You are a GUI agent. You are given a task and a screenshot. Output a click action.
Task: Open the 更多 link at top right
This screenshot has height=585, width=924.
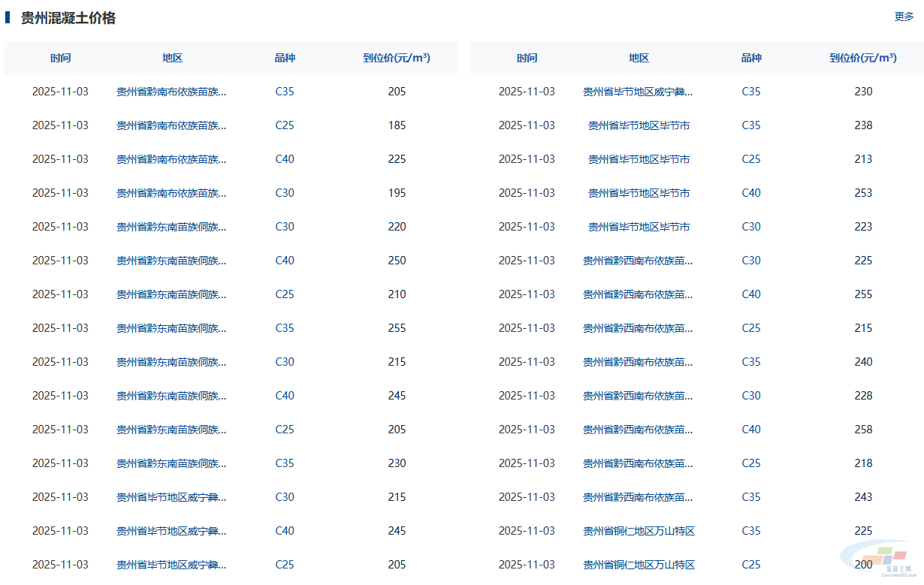pyautogui.click(x=903, y=17)
